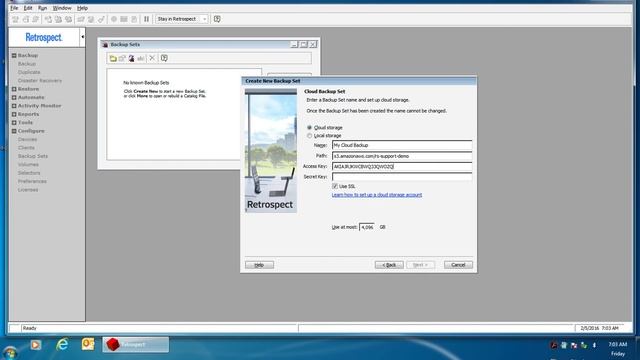Open the help book icon in main toolbar
Image resolution: width=640 pixels, height=360 pixels.
pos(217,19)
